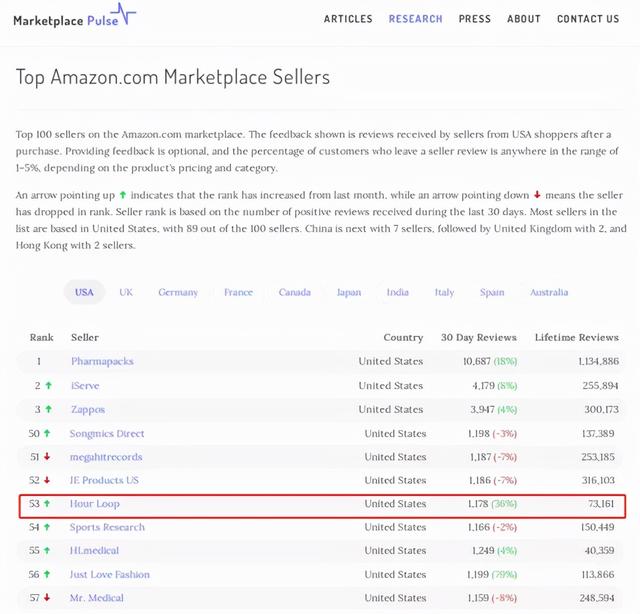Go to the PRESS page
Image resolution: width=640 pixels, height=614 pixels.
tap(475, 19)
